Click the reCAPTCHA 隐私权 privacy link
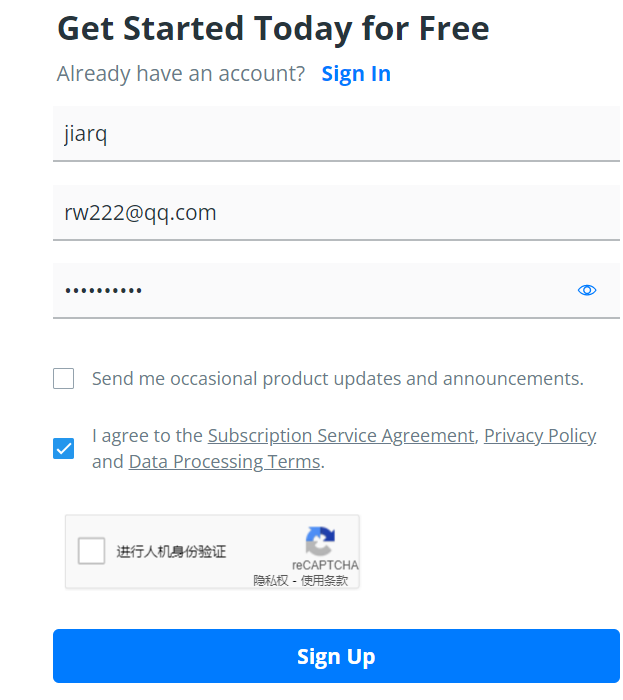The height and width of the screenshot is (700, 623). click(271, 580)
